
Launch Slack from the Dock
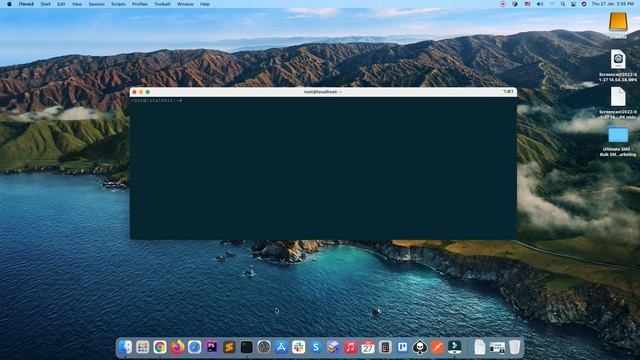click(298, 347)
